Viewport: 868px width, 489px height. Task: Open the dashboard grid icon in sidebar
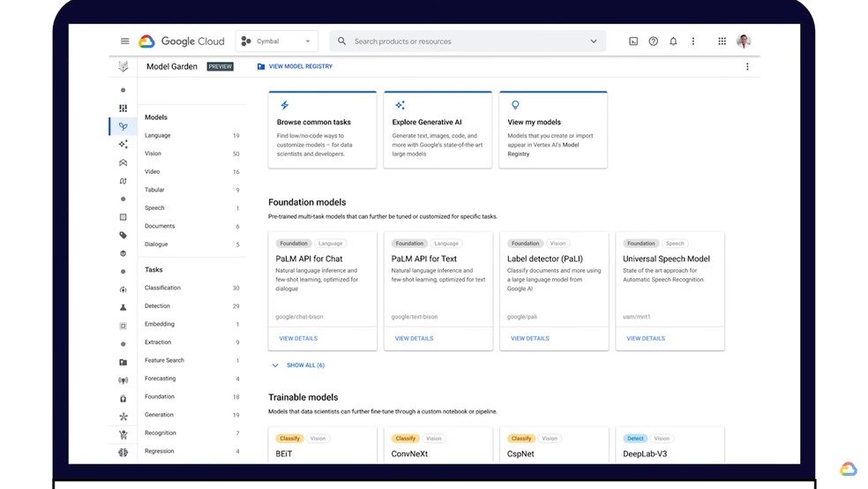pos(123,108)
